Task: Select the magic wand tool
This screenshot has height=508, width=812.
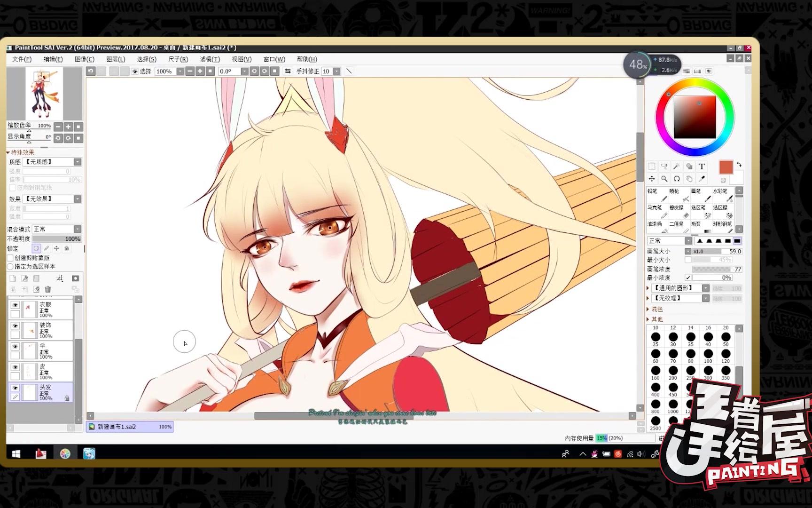Action: (677, 166)
